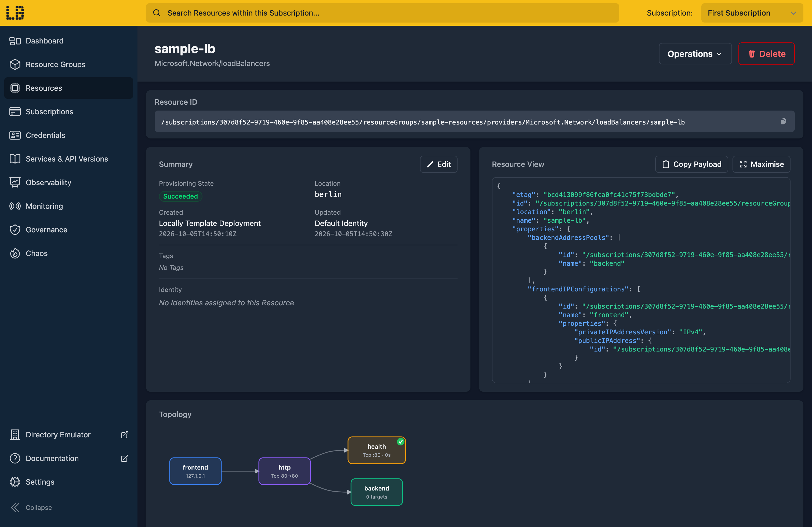Select the health probe topology node
The image size is (812, 527).
click(376, 450)
